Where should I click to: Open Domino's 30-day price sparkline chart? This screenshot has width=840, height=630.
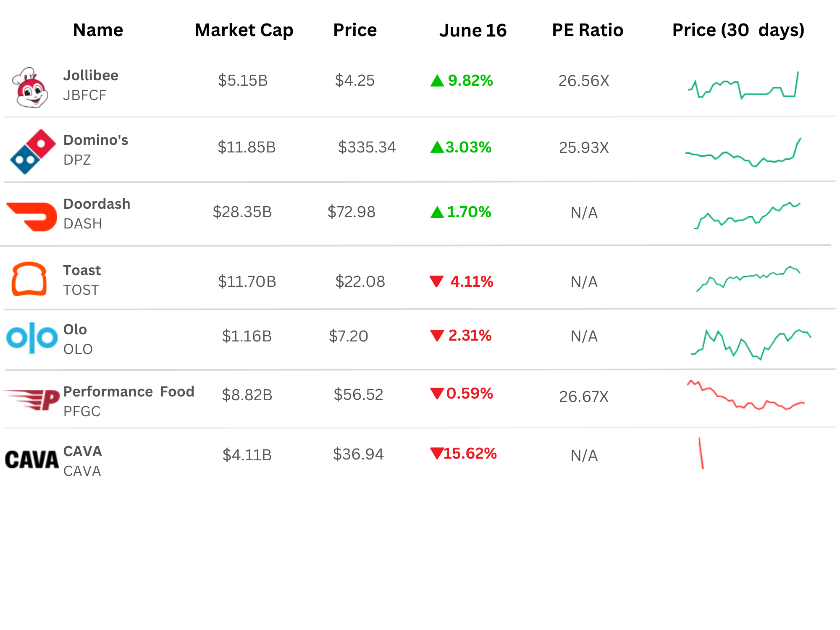pos(743,152)
